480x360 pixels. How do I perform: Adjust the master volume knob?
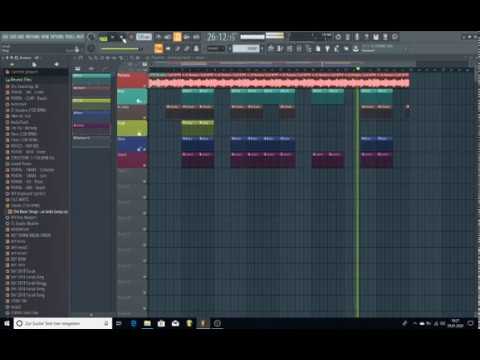pyautogui.click(x=91, y=37)
